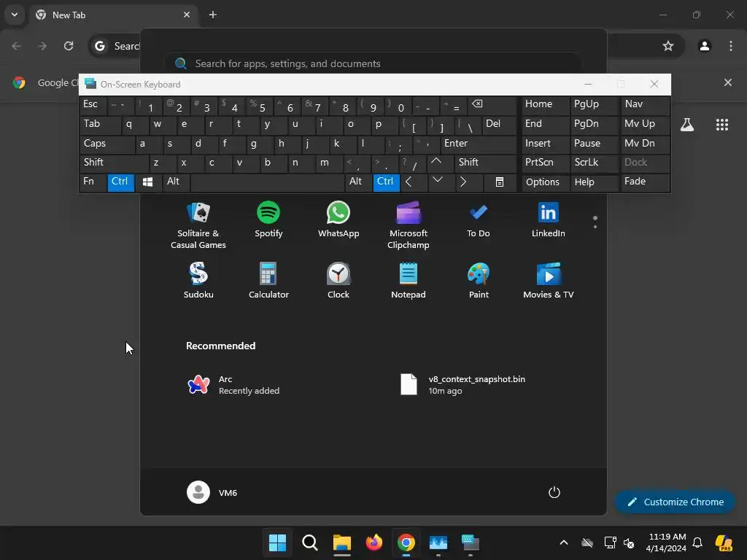Screen dimensions: 747x560
Task: Open File Explorer from the taskbar
Action: click(x=341, y=542)
